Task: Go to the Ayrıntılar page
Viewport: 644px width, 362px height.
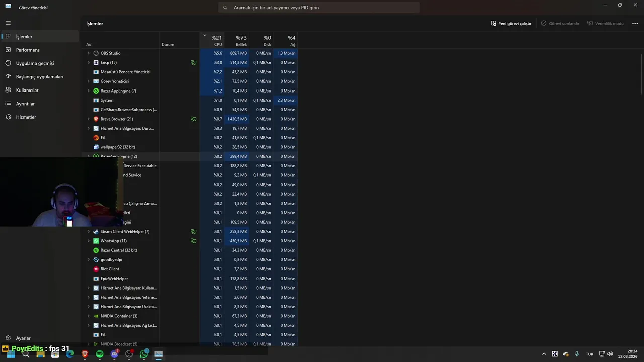Action: click(40, 104)
